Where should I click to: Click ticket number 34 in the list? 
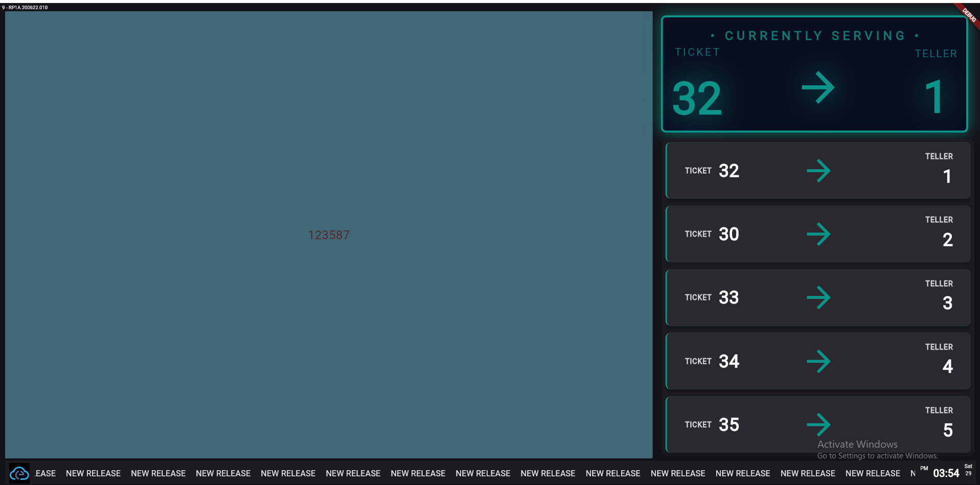click(729, 361)
